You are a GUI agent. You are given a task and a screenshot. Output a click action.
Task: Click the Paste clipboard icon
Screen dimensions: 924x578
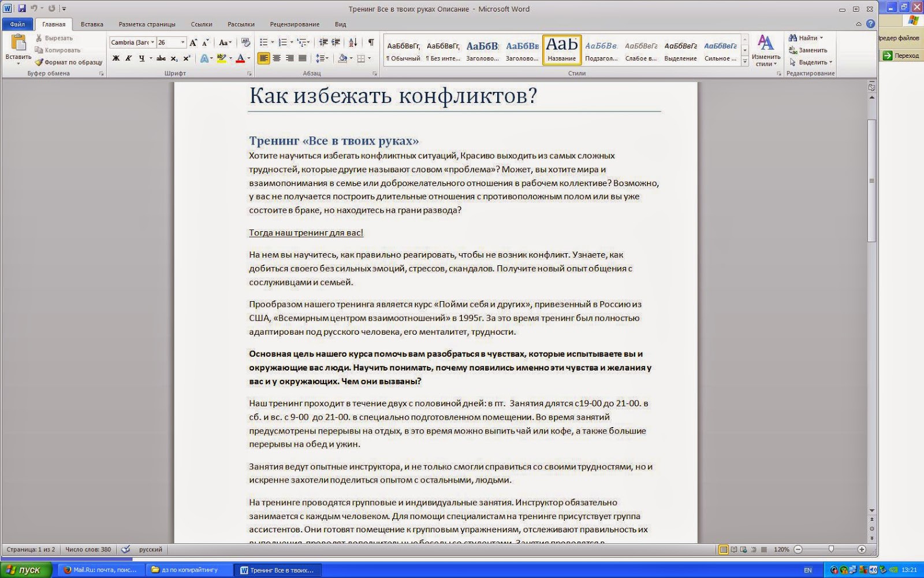tap(18, 43)
